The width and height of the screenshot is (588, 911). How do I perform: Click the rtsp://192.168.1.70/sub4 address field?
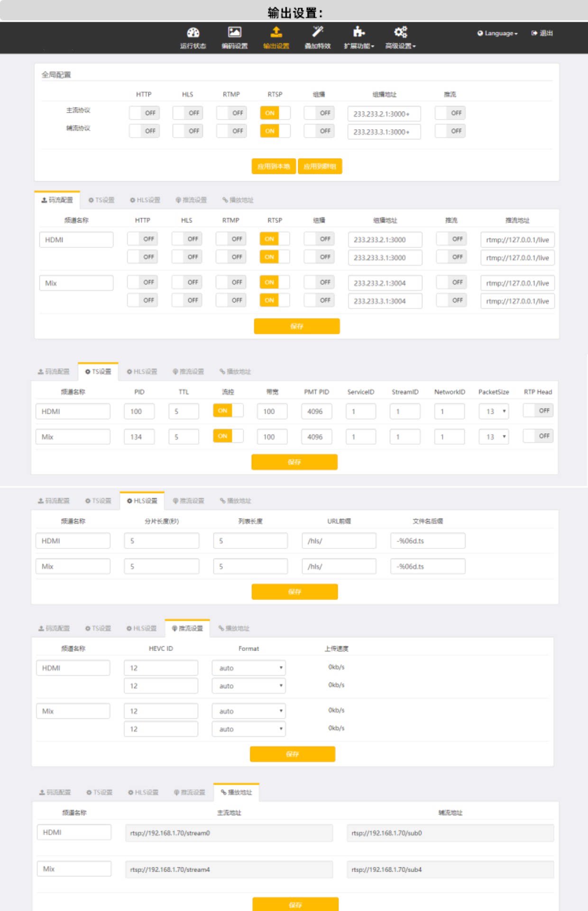coord(450,870)
